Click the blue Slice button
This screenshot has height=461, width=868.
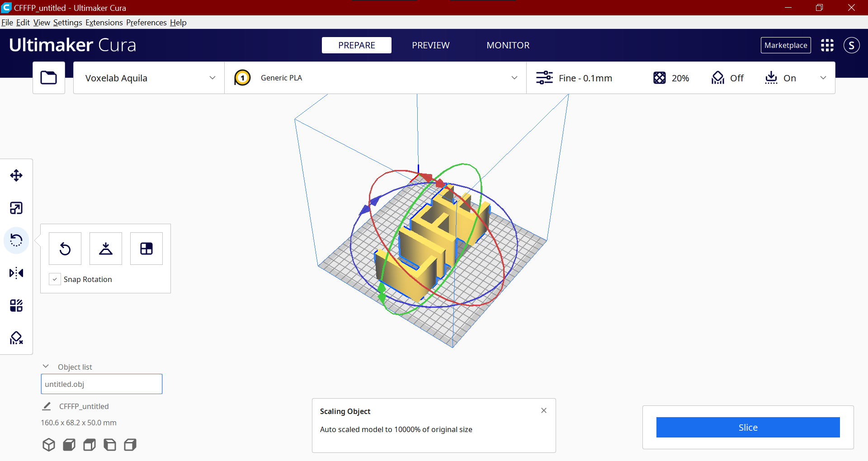748,428
